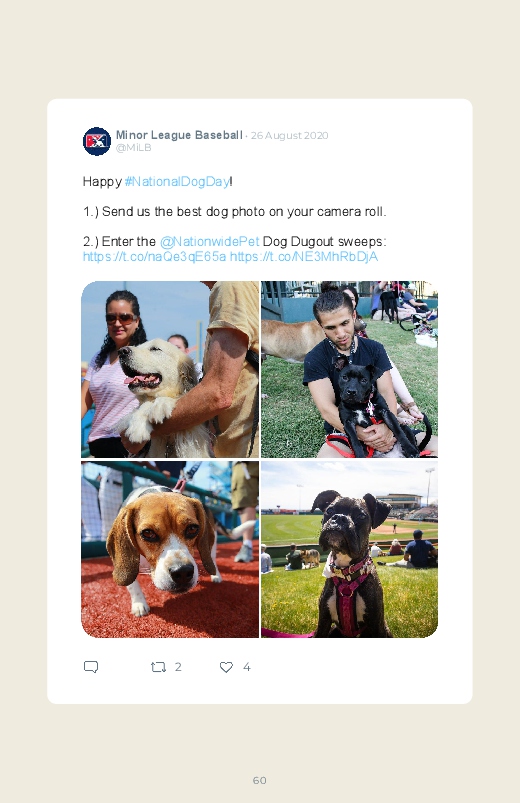Click the 26 August 2020 timestamp
This screenshot has height=803, width=520.
(x=289, y=136)
